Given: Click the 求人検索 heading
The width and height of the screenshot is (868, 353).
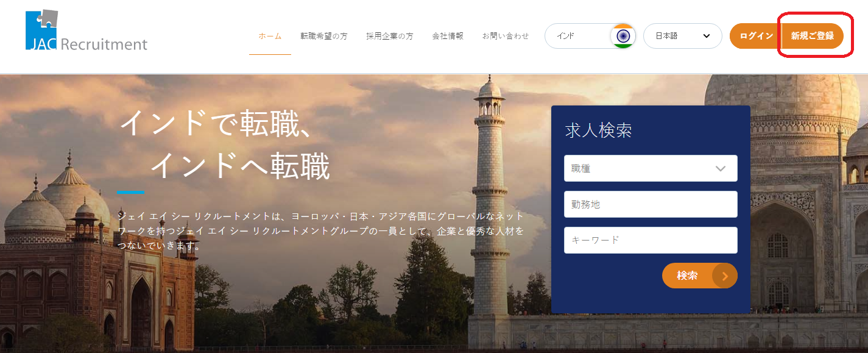Looking at the screenshot, I should [598, 130].
